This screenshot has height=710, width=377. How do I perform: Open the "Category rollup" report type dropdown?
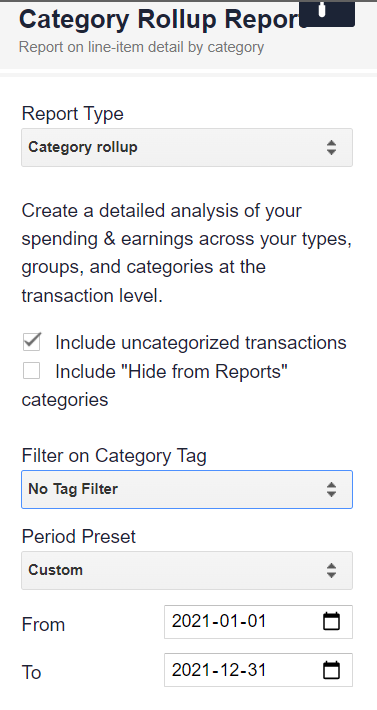click(187, 148)
